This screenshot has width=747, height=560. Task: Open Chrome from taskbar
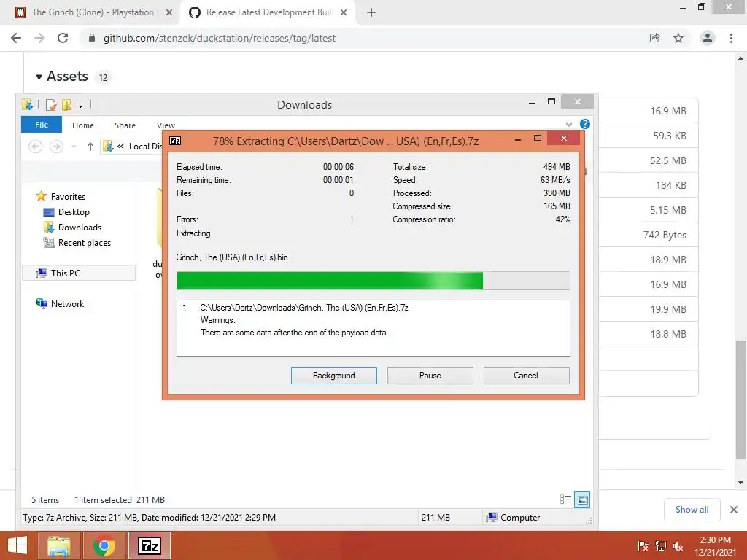tap(104, 545)
